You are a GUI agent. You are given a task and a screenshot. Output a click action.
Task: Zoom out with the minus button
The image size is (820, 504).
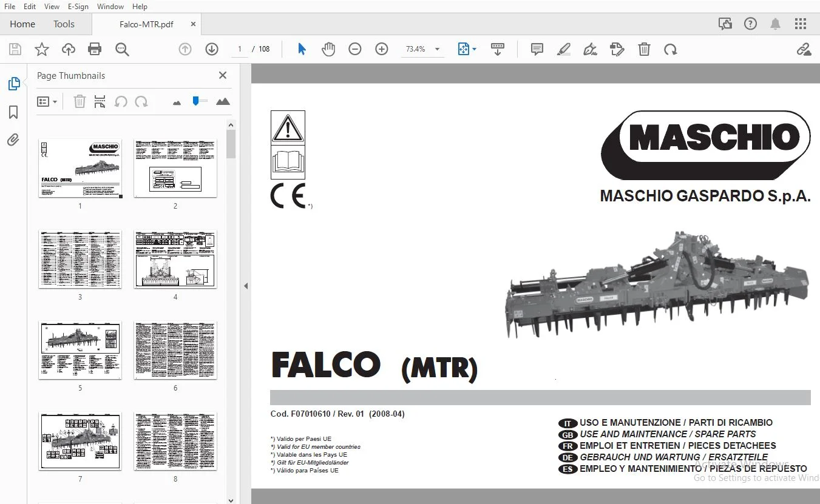[x=355, y=49]
